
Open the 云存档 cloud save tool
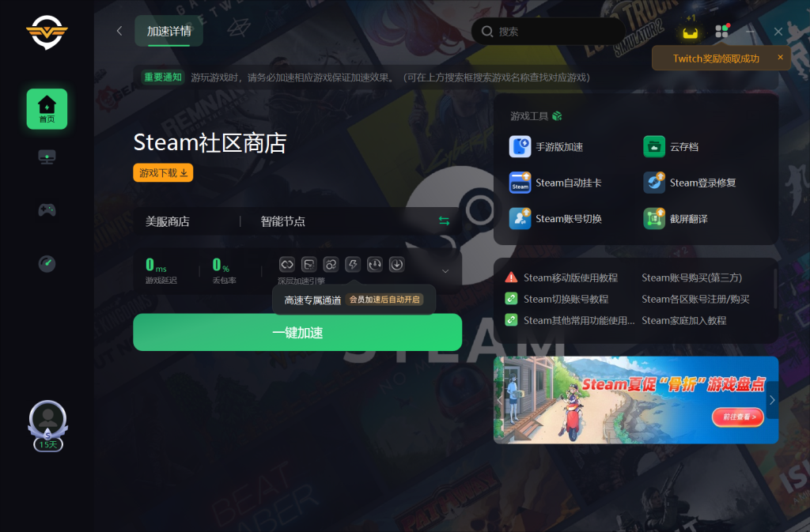pos(653,147)
